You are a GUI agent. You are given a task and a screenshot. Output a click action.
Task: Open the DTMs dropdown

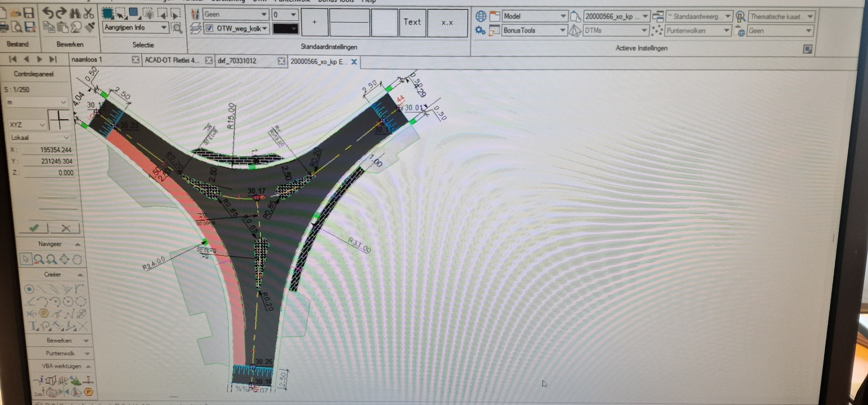(x=616, y=31)
